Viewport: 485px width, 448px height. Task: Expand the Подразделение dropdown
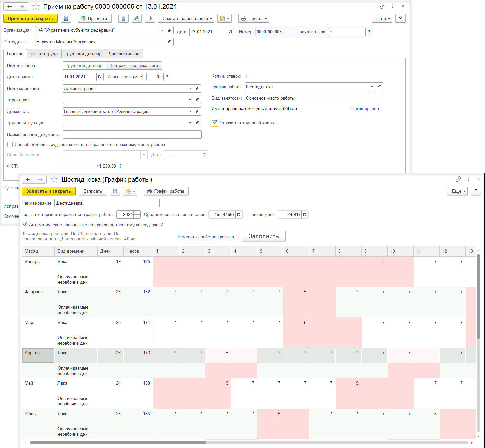(190, 88)
